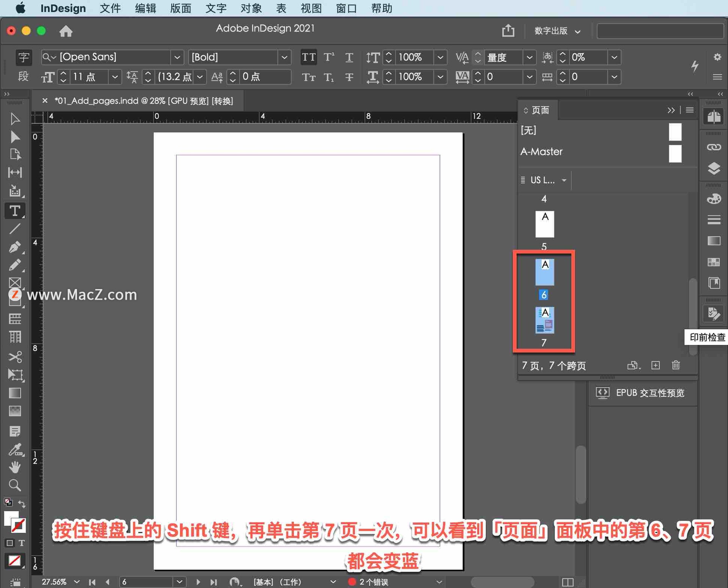Select the Zoom tool
The height and width of the screenshot is (588, 728).
pos(15,485)
